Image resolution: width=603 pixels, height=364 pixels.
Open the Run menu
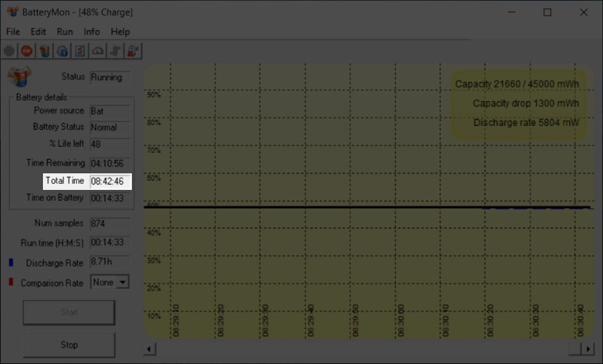point(65,32)
